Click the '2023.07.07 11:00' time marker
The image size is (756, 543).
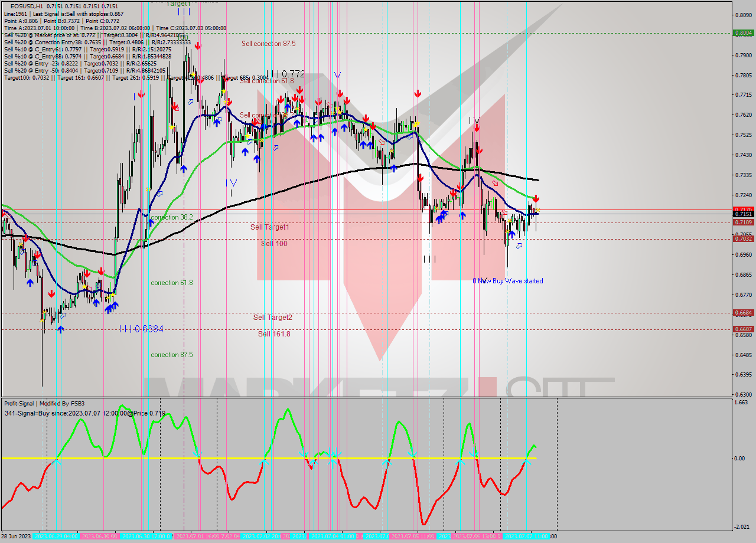(527, 536)
